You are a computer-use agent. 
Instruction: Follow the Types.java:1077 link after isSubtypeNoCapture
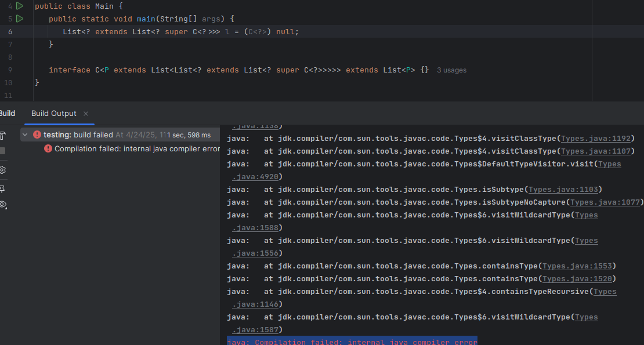pos(605,202)
